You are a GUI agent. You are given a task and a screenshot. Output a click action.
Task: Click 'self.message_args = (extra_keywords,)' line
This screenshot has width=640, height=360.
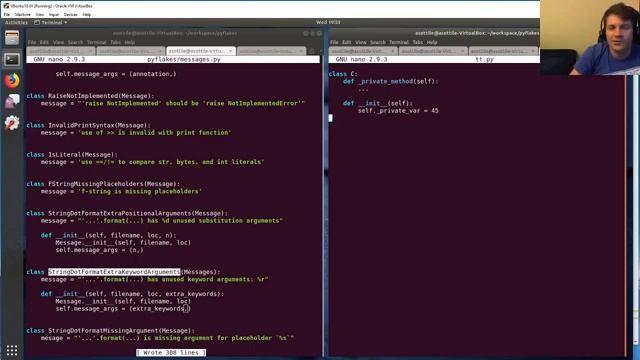pos(123,309)
